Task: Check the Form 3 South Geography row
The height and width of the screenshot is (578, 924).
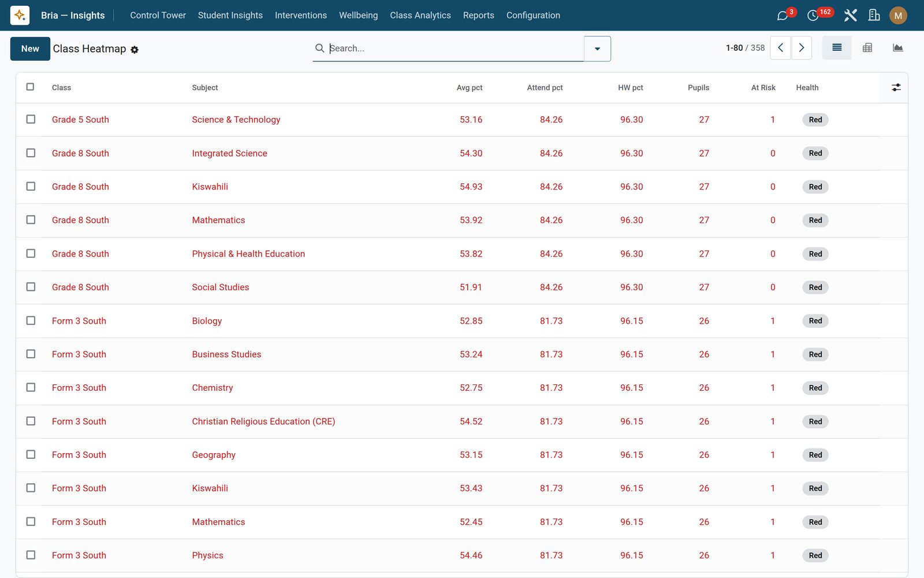Action: (x=31, y=454)
